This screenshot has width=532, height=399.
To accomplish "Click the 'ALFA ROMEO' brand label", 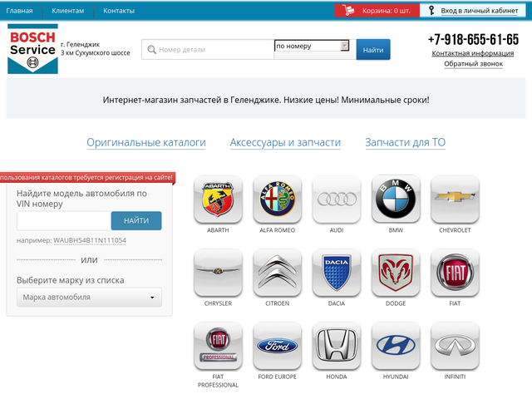I will tap(277, 230).
